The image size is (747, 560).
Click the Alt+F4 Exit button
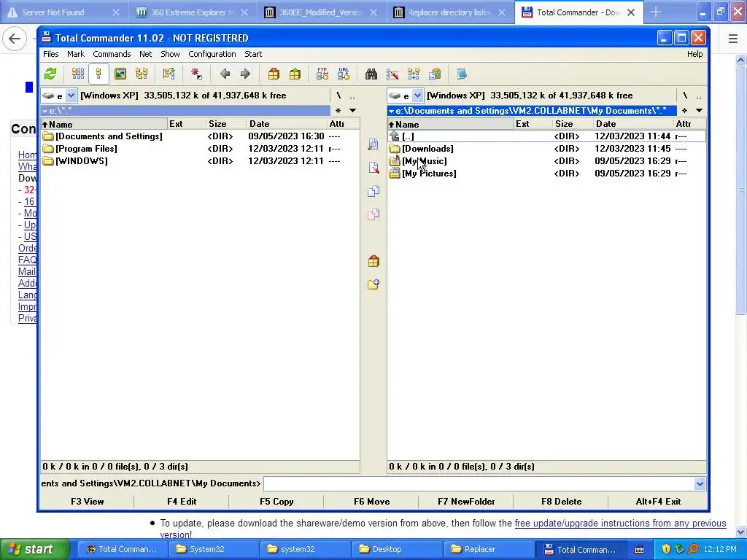(x=658, y=502)
